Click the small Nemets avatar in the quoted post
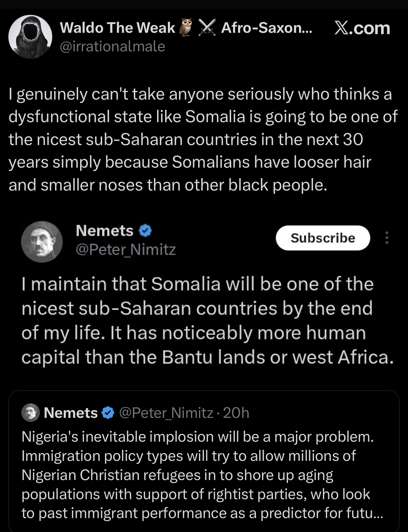 coord(30,413)
